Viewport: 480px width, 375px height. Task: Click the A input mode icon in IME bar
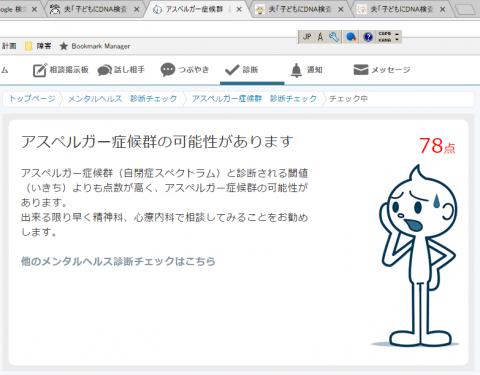[x=320, y=37]
